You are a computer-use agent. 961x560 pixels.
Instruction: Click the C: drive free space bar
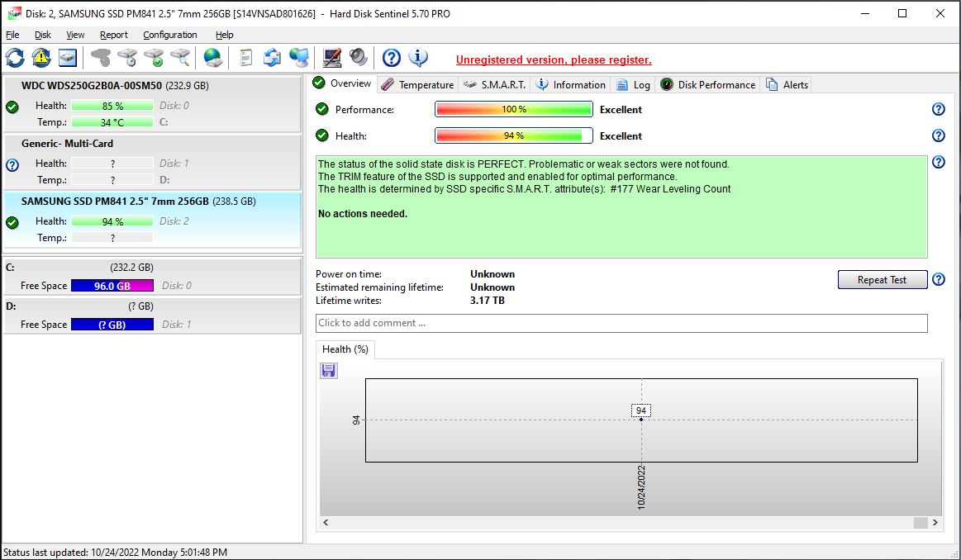click(x=112, y=286)
